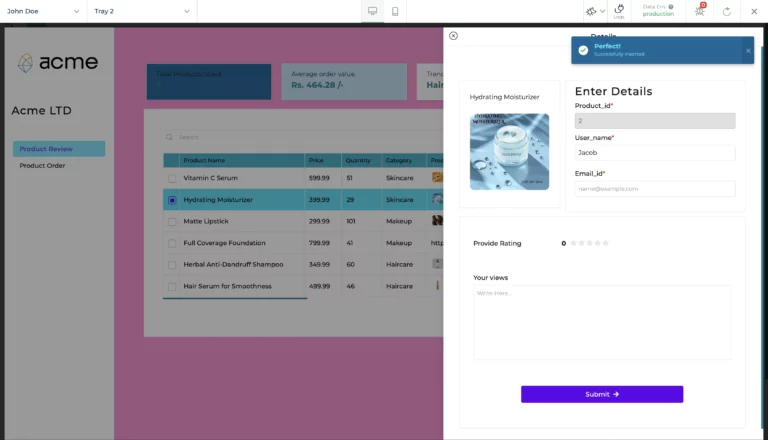768x440 pixels.
Task: Open Product Review in the sidebar
Action: [58, 149]
